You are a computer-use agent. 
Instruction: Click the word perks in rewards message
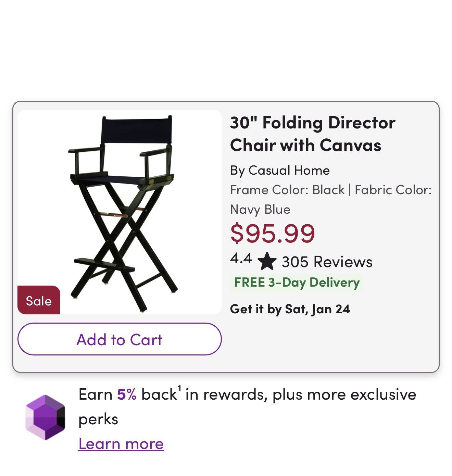coord(98,419)
